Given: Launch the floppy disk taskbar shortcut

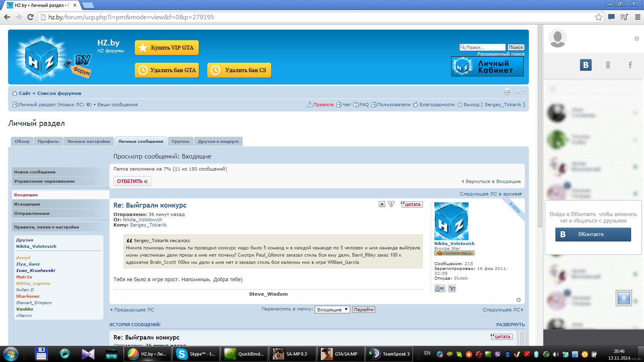Looking at the screenshot, I should point(41,354).
